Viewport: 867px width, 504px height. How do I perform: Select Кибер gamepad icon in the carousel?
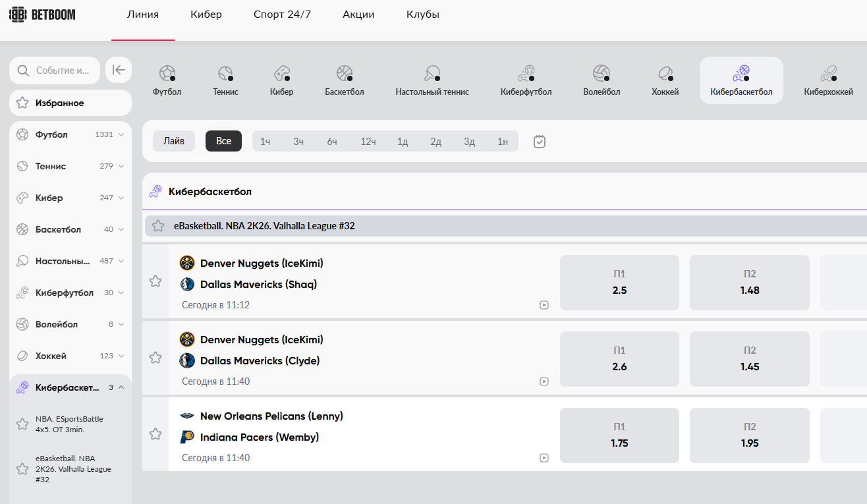point(281,80)
